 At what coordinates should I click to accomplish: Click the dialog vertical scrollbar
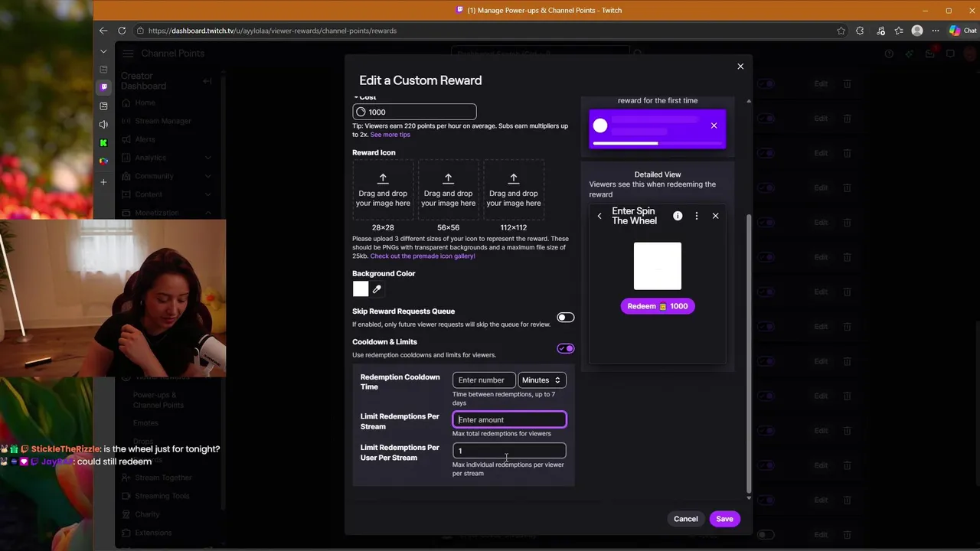pos(749,354)
